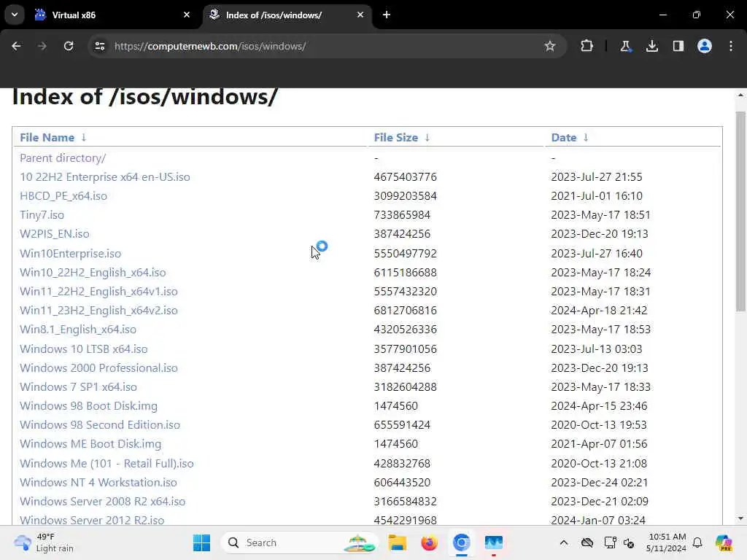
Task: Open the Chrome three-dot menu
Action: [731, 46]
